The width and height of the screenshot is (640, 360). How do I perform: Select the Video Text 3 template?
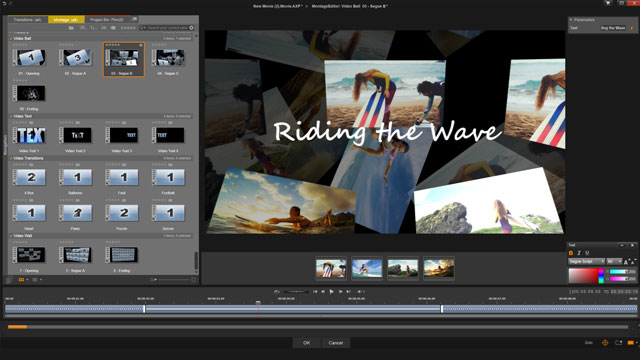coord(122,135)
